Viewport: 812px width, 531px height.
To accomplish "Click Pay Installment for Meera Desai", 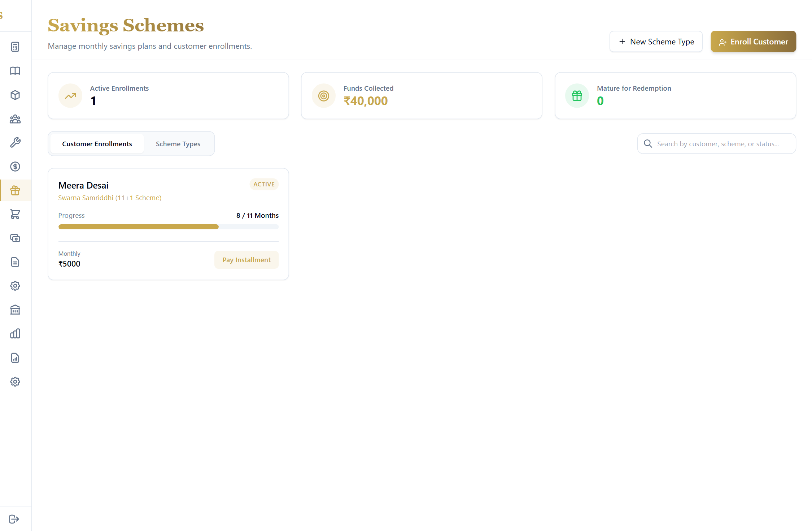I will [x=246, y=260].
